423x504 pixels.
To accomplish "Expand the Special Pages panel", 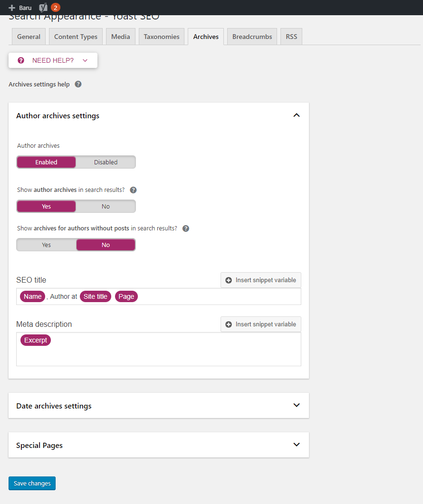I will pos(297,445).
